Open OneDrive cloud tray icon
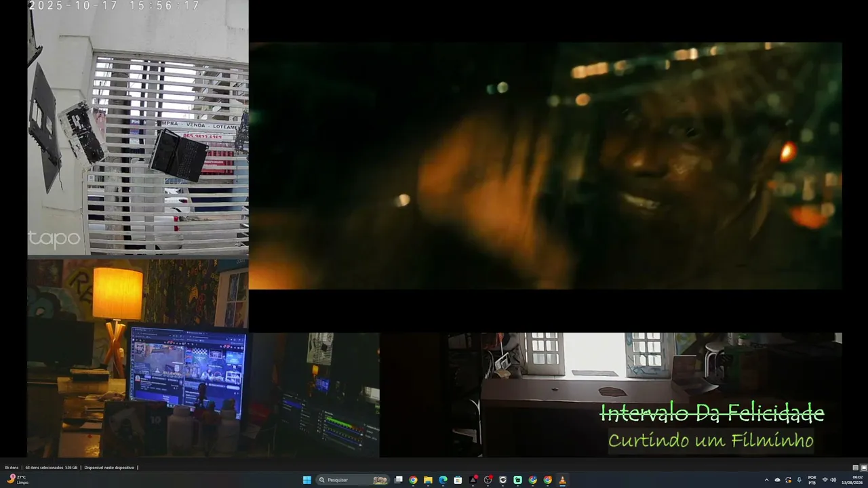This screenshot has height=488, width=868. coord(778,480)
